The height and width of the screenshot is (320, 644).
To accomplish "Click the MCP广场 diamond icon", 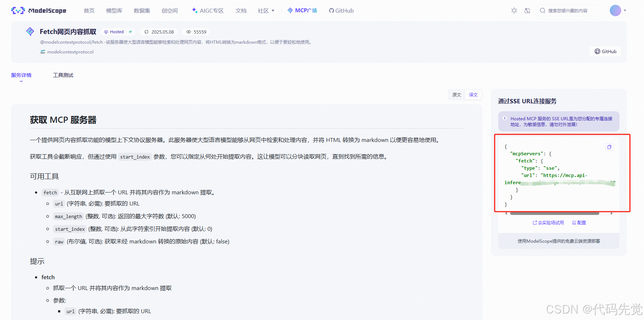I will click(x=290, y=10).
